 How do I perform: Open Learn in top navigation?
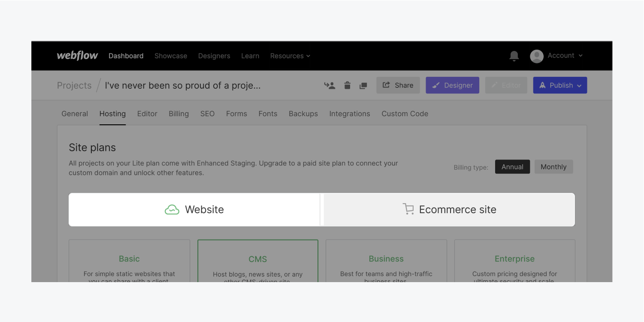coord(250,56)
